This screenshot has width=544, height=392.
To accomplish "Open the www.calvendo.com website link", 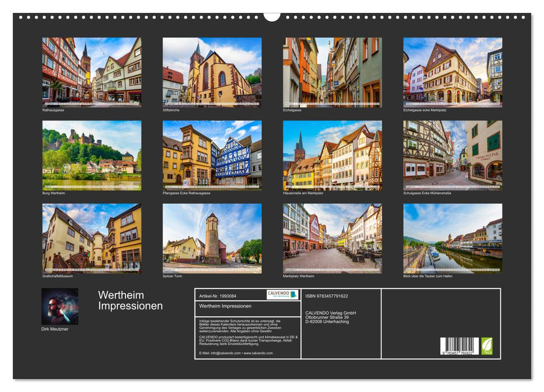I will pyautogui.click(x=258, y=353).
